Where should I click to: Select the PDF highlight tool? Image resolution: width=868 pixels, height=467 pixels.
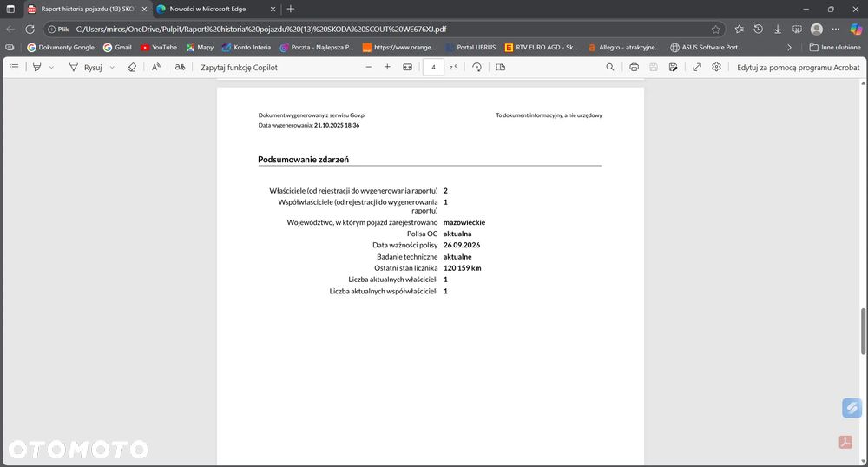click(37, 67)
